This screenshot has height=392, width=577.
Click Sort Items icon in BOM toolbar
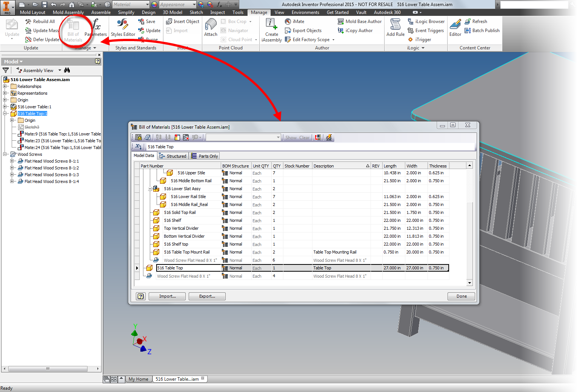click(159, 138)
